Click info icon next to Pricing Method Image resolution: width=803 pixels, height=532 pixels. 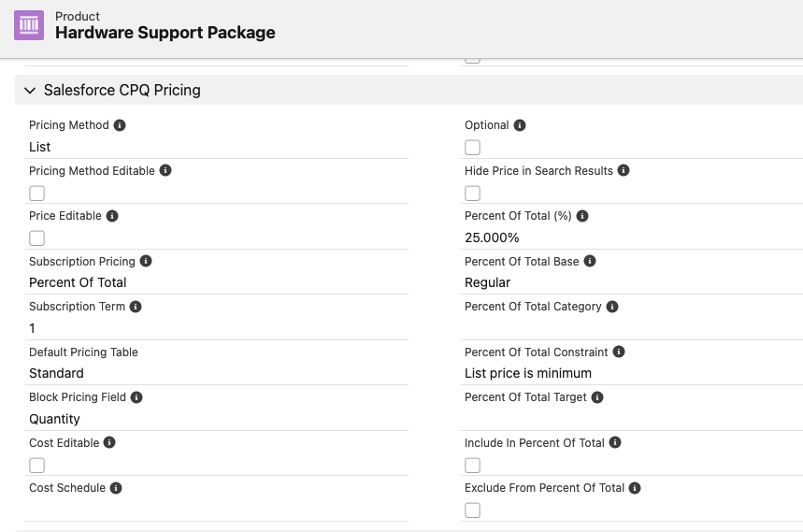120,125
